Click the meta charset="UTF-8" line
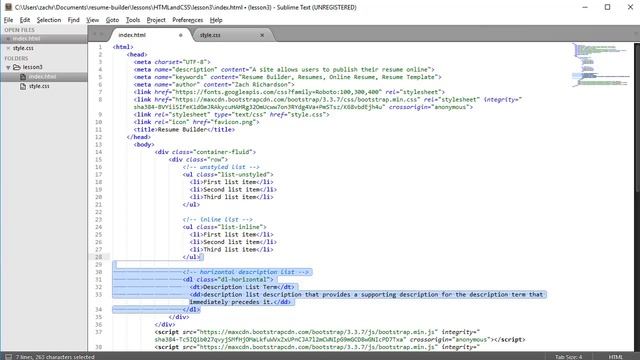 click(172, 62)
